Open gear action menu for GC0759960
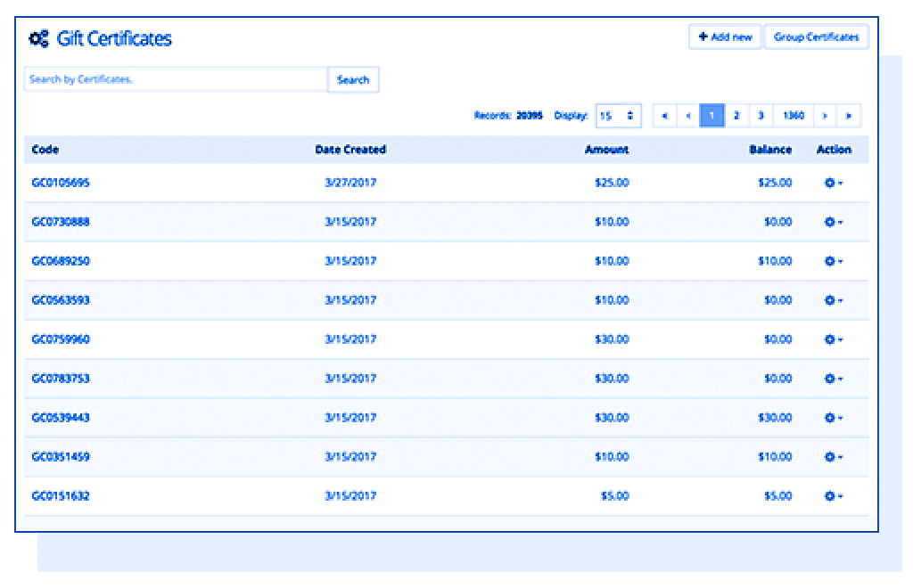 pyautogui.click(x=833, y=339)
